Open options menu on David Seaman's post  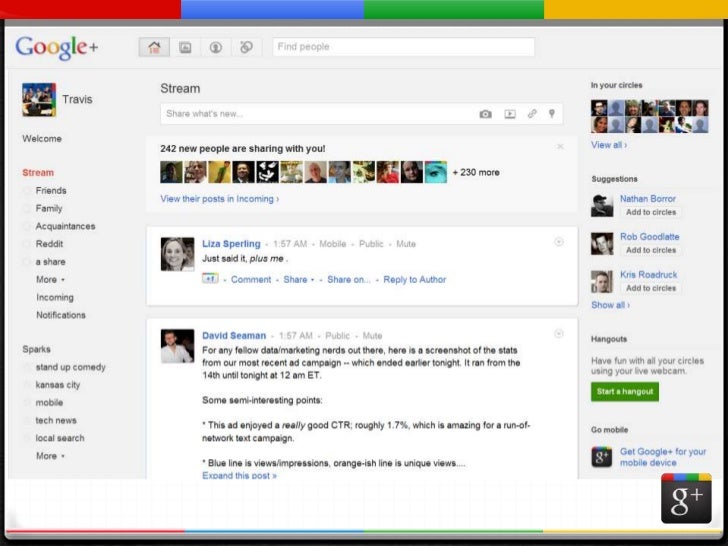(559, 334)
